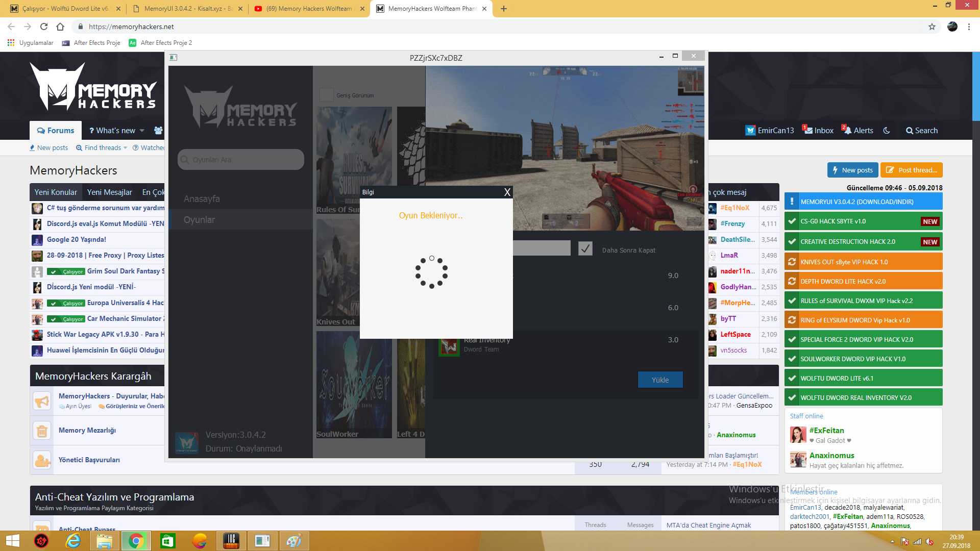Open MEMORYUI V3.0.4.2 download link
Screen dimensions: 980x551
[x=864, y=202]
